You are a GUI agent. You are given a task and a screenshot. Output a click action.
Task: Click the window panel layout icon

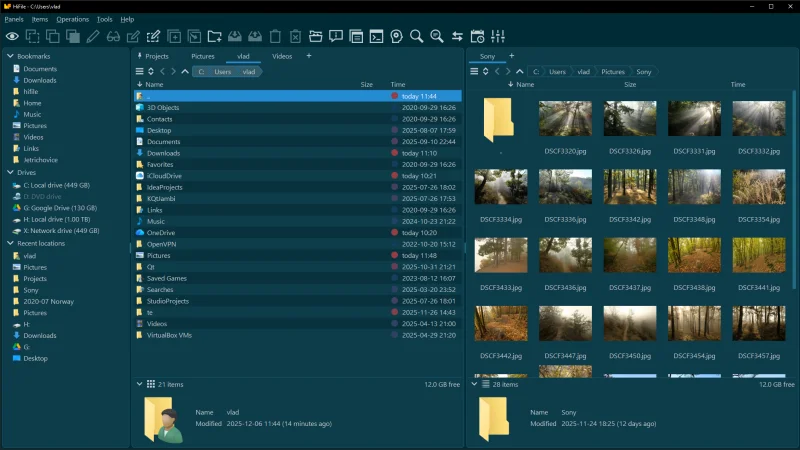(x=356, y=36)
